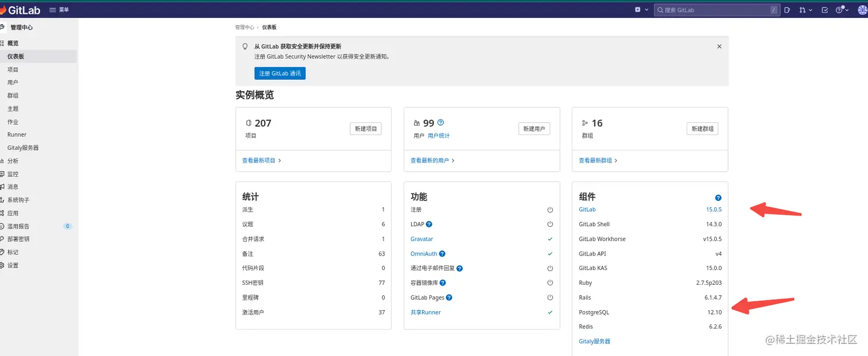Open 查看最新项目 link
This screenshot has width=868, height=356.
point(262,161)
